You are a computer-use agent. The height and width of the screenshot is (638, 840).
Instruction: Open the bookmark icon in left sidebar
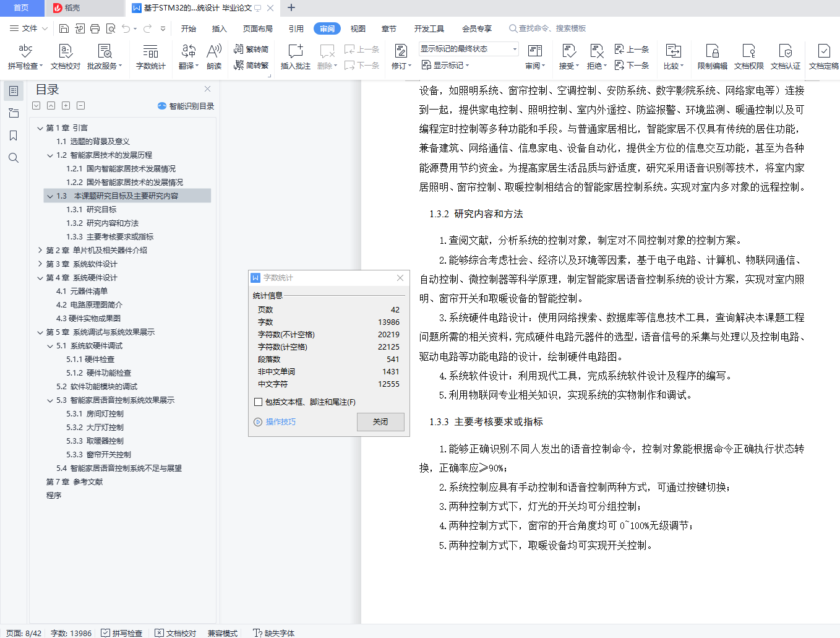click(14, 136)
